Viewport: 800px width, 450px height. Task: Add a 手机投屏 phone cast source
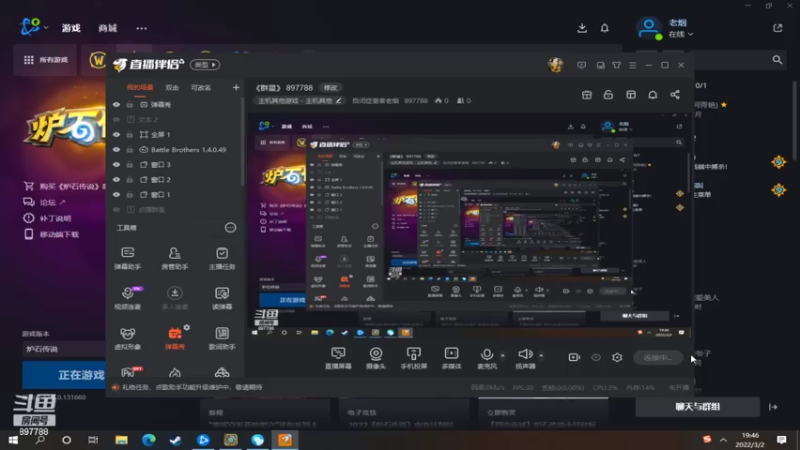click(413, 358)
